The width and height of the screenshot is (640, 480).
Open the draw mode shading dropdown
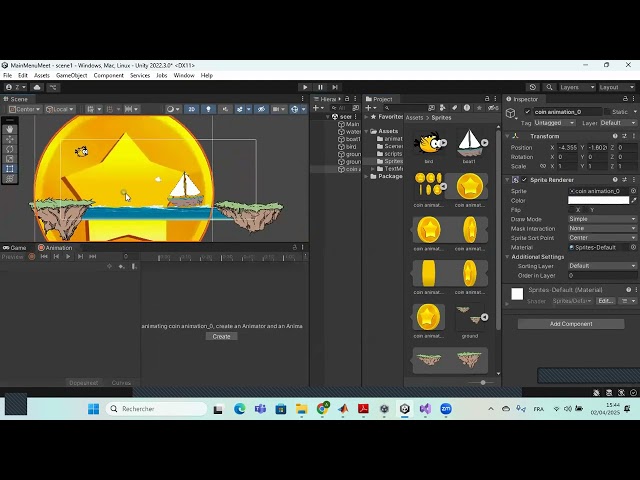[x=173, y=109]
